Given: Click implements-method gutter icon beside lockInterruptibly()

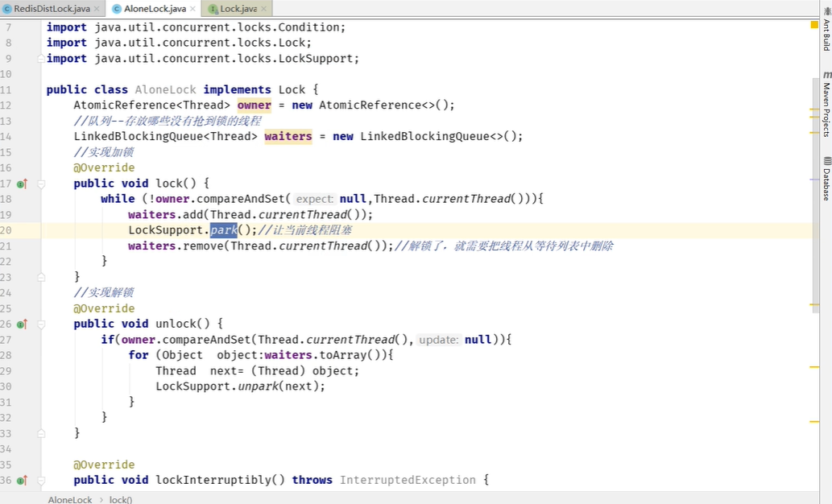Looking at the screenshot, I should (x=22, y=481).
